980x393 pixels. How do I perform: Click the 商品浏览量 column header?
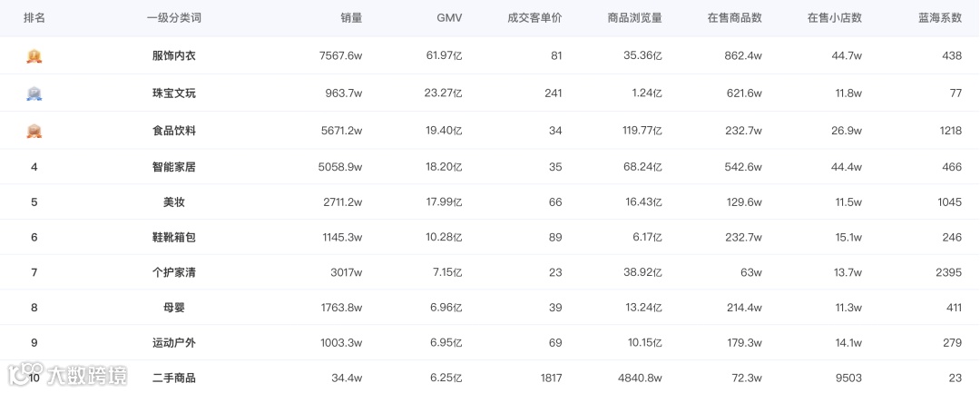[634, 18]
